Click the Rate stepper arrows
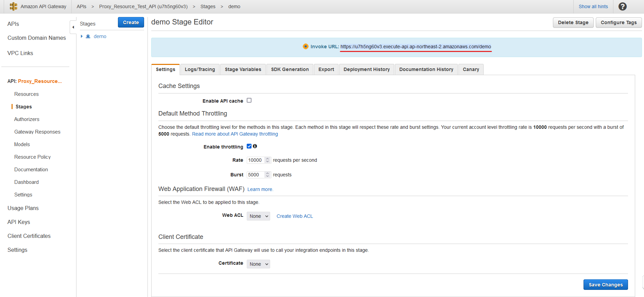 click(x=267, y=160)
